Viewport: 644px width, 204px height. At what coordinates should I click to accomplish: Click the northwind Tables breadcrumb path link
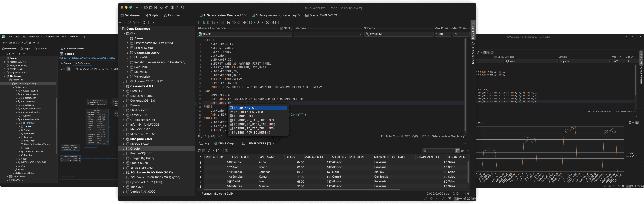87,58
